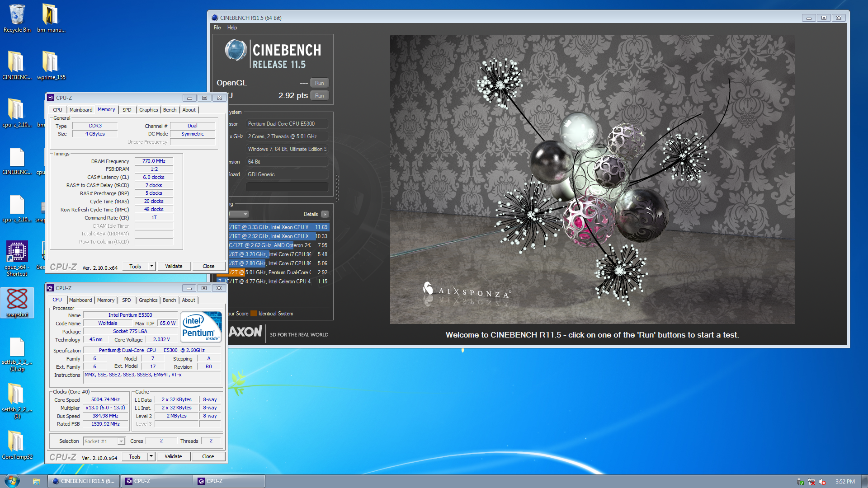Launch the cpuz_x64 - Shortcut icon
The image size is (868, 488).
(x=17, y=258)
